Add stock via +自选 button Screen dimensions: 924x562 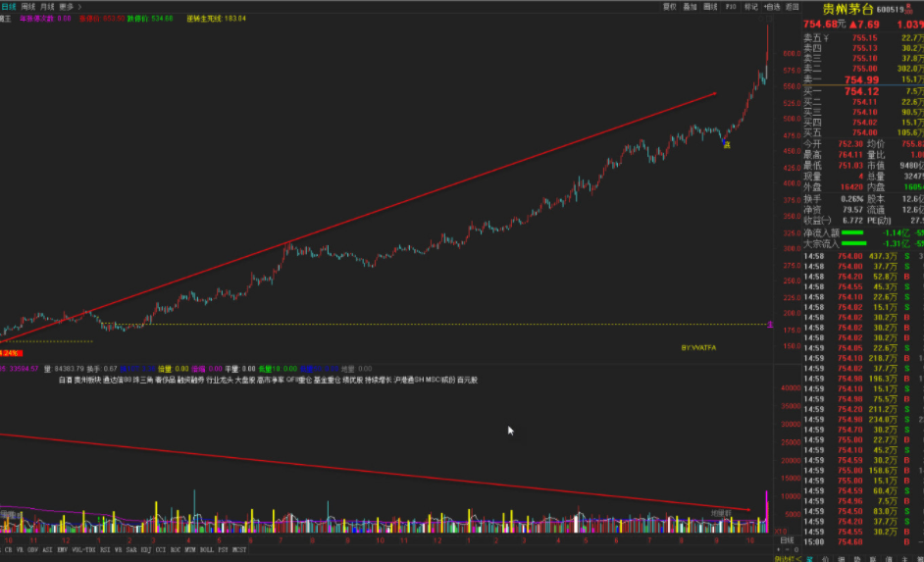pos(772,7)
